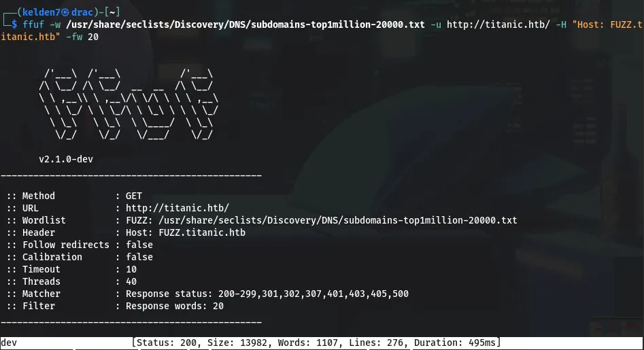Click the 'Response status: 200-299,...' matcher value
Image resolution: width=644 pixels, height=350 pixels.
click(267, 294)
